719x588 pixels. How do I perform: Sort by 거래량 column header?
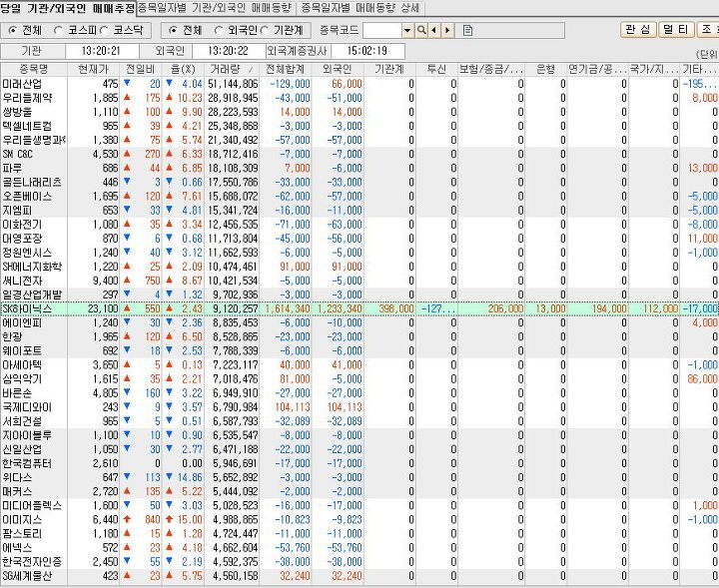232,69
